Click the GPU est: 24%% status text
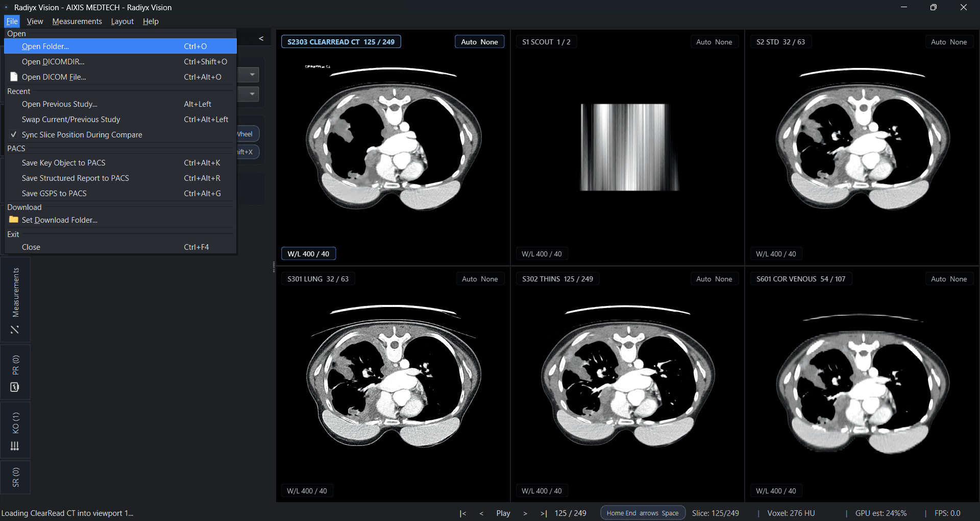This screenshot has height=521, width=980. [881, 513]
